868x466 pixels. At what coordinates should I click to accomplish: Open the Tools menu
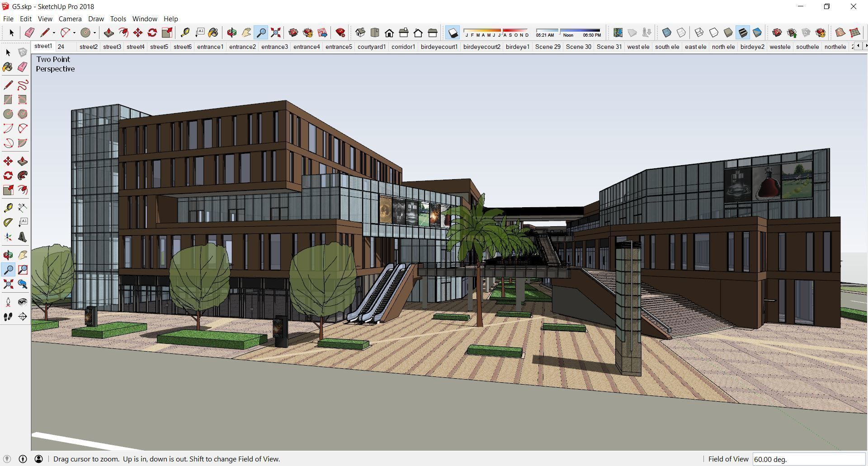pyautogui.click(x=118, y=19)
